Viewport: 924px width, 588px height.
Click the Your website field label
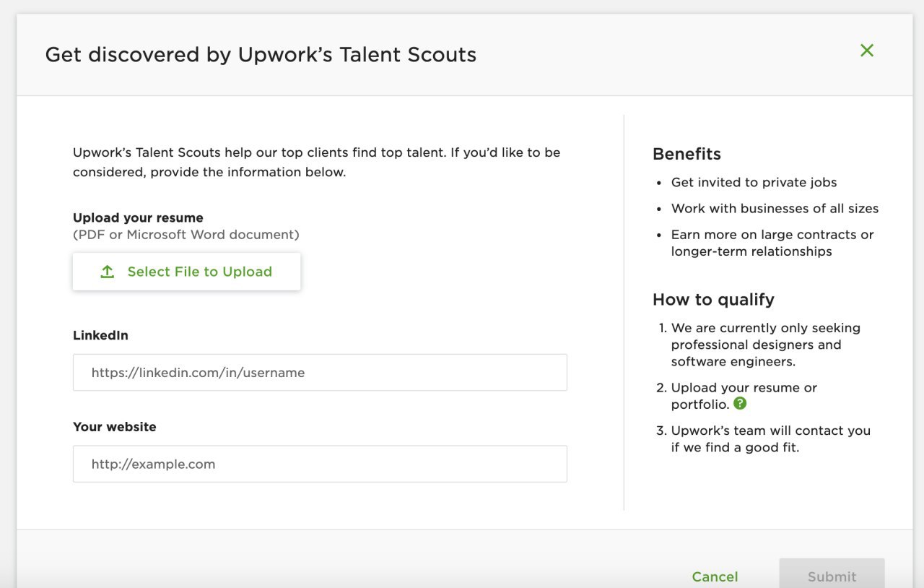115,427
